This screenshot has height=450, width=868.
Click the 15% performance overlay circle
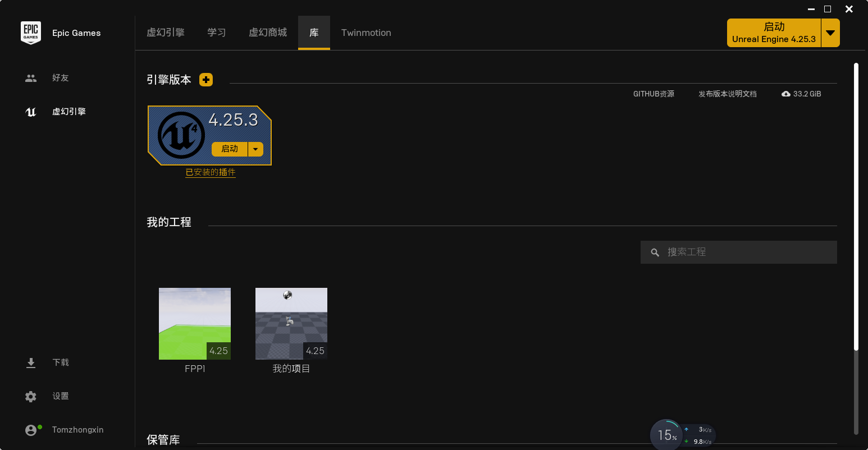(666, 435)
